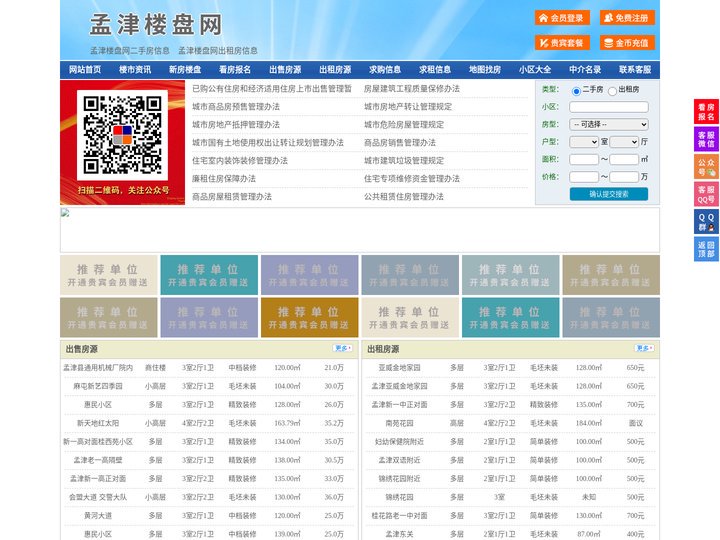Click the minimum 价格 input field
720x540 pixels.
tap(584, 177)
